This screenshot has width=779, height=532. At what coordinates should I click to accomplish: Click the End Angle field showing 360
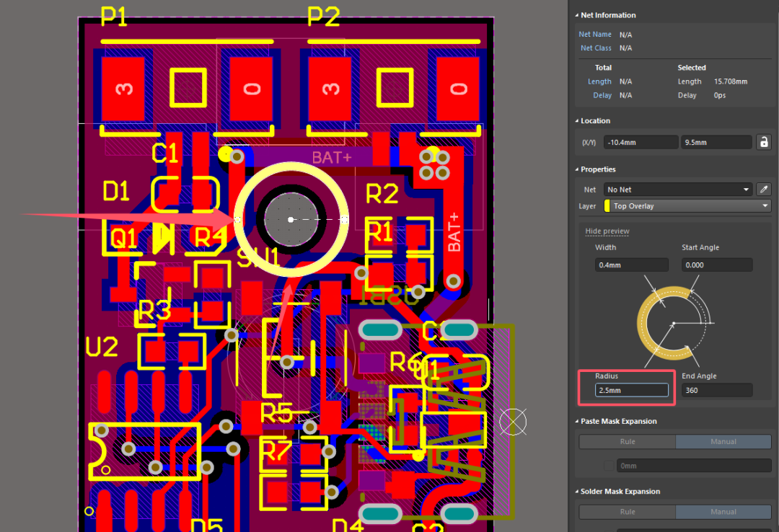tap(716, 390)
